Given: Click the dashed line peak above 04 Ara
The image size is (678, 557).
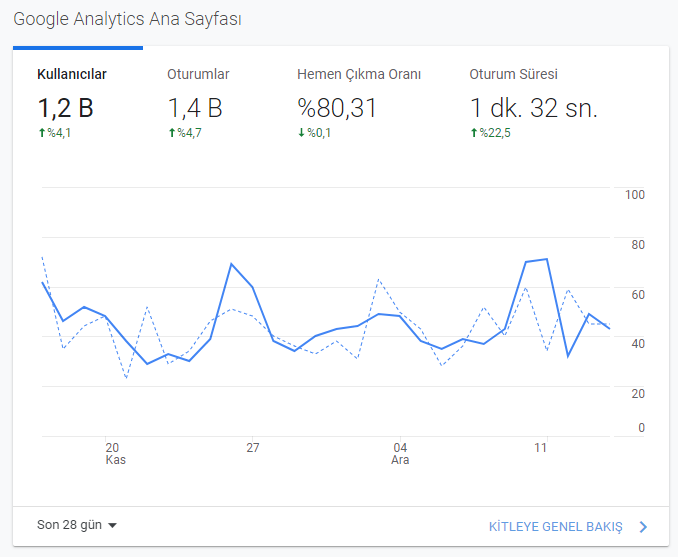Looking at the screenshot, I should (x=379, y=280).
